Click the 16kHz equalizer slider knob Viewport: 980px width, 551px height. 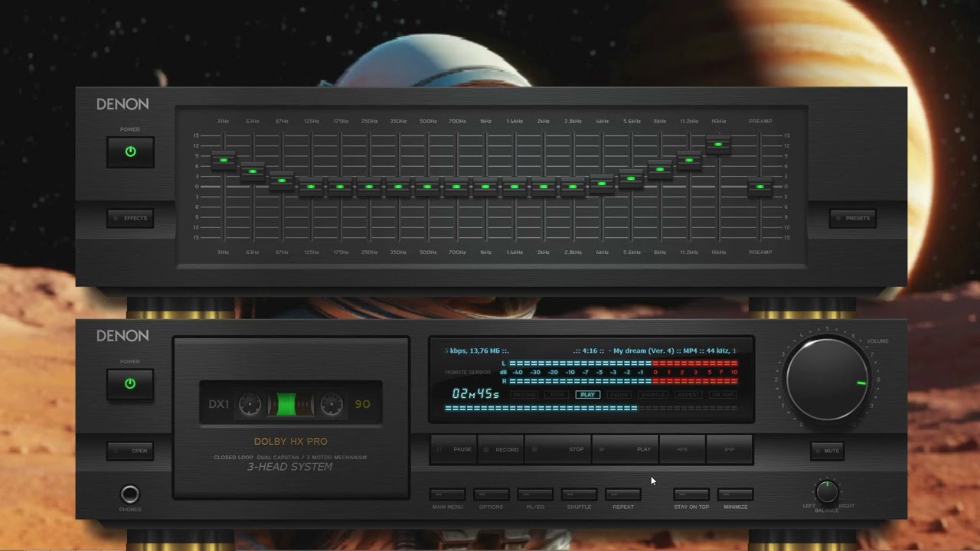pos(718,144)
